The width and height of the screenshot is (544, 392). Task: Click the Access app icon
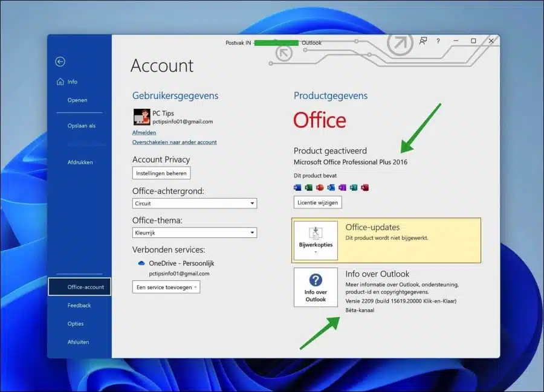(x=364, y=187)
